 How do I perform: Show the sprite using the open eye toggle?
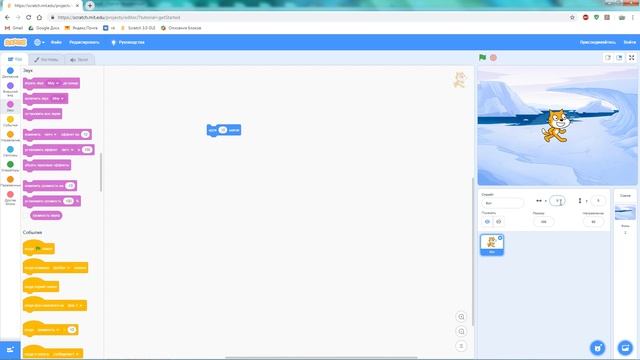point(487,222)
